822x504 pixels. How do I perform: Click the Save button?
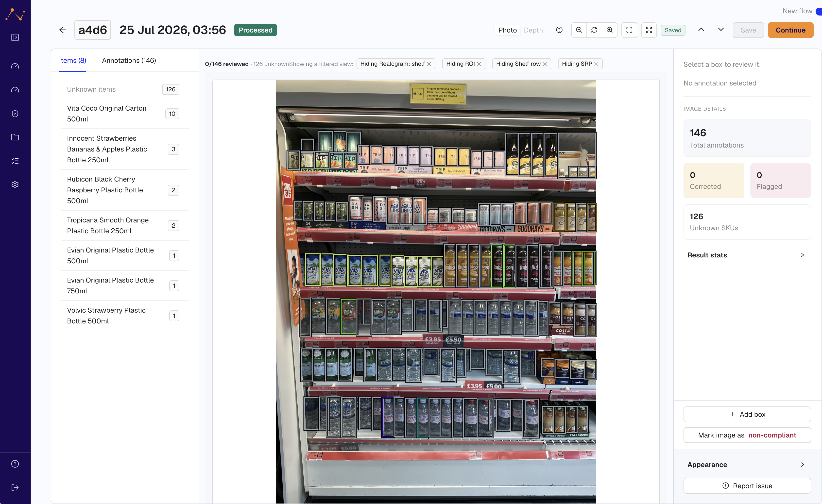[748, 30]
